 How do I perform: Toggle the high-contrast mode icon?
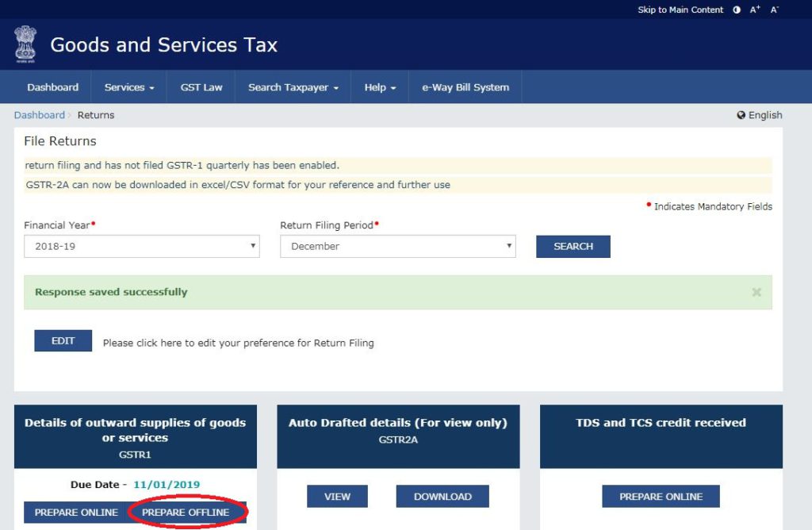tap(737, 10)
